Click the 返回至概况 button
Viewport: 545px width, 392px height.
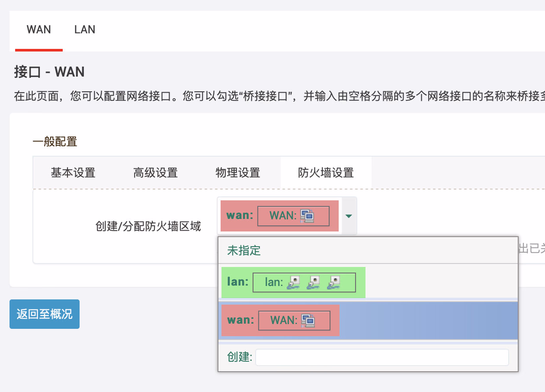(x=45, y=314)
